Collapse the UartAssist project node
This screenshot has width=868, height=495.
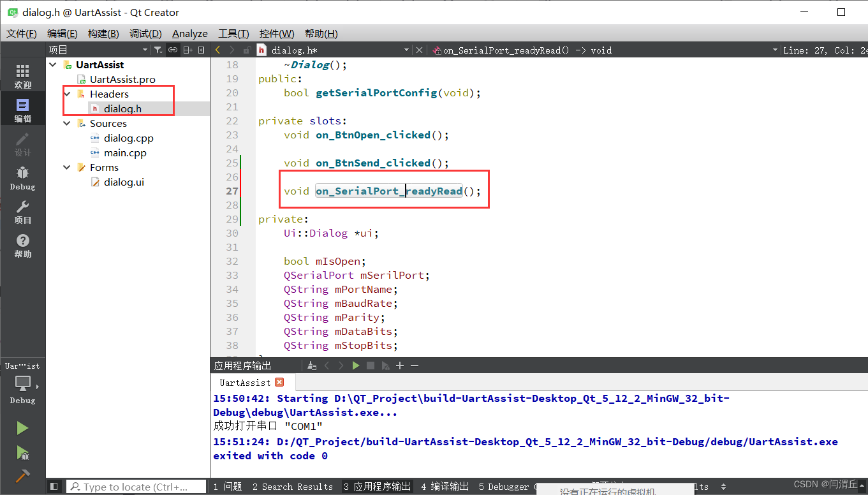[x=52, y=64]
